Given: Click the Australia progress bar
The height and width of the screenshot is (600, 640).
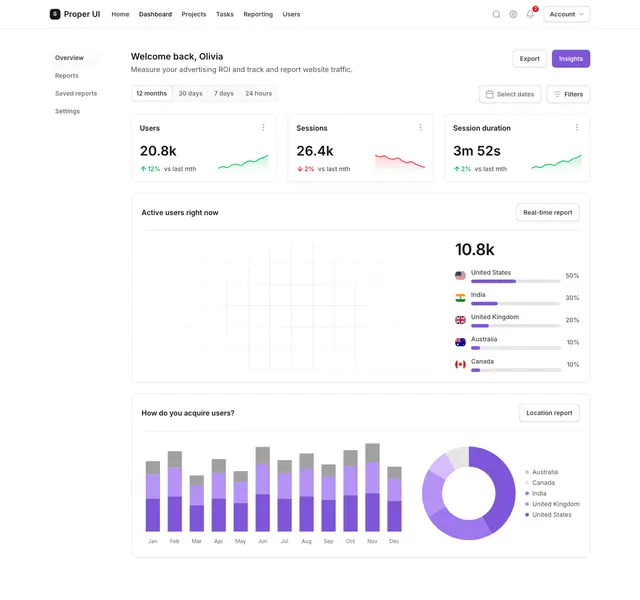Looking at the screenshot, I should click(516, 348).
